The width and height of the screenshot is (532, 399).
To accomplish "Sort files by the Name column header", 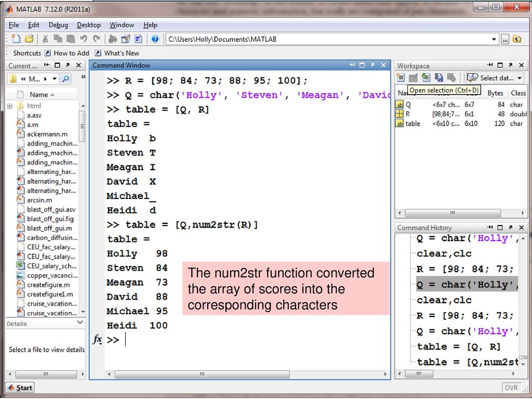I will 52,95.
